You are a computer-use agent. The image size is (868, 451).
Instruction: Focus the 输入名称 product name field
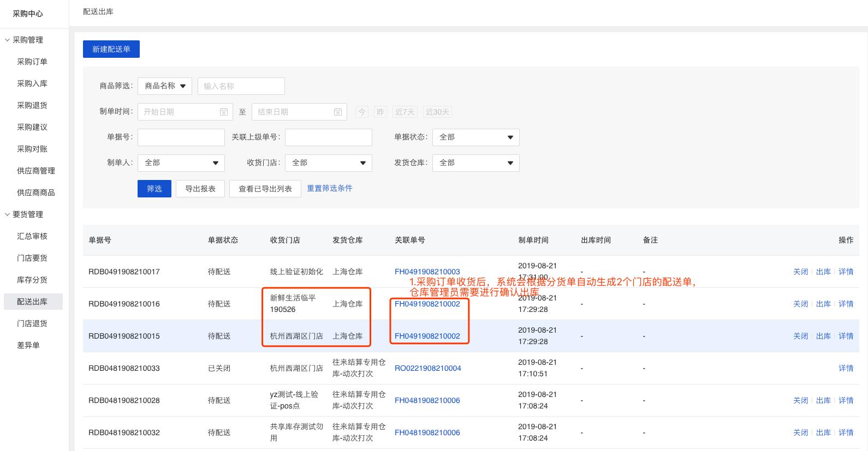(x=241, y=86)
